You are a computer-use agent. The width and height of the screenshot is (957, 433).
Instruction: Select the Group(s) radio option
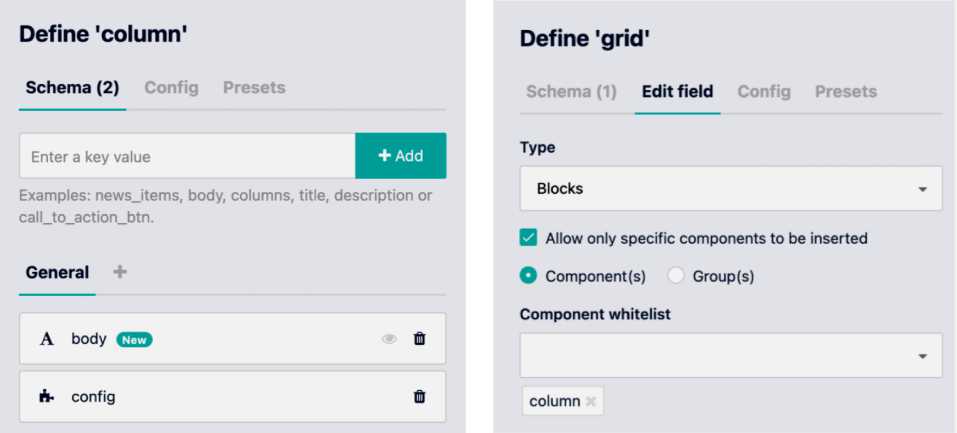coord(676,275)
